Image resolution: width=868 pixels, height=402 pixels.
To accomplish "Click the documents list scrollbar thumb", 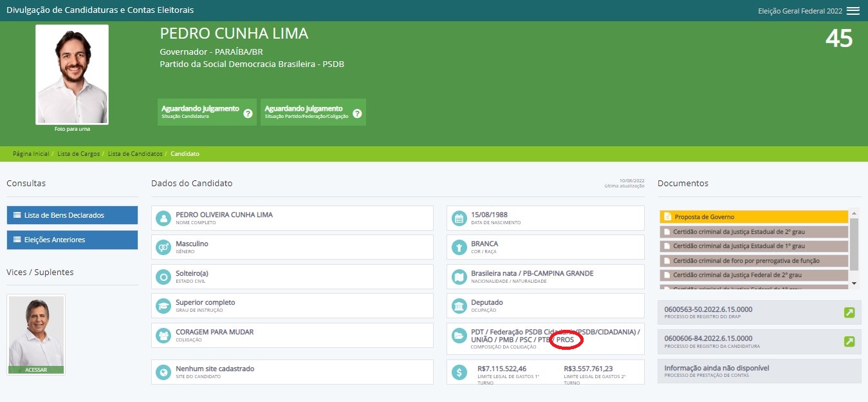I will 854,244.
